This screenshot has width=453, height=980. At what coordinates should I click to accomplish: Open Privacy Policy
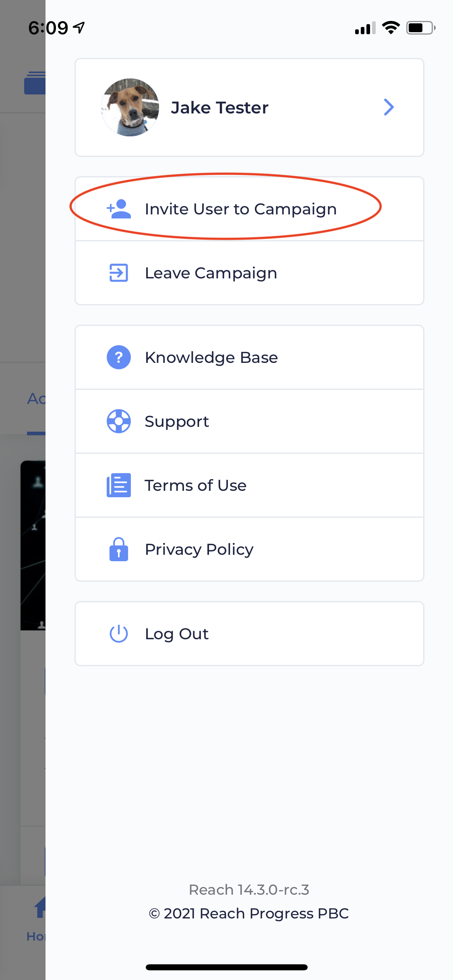click(199, 549)
